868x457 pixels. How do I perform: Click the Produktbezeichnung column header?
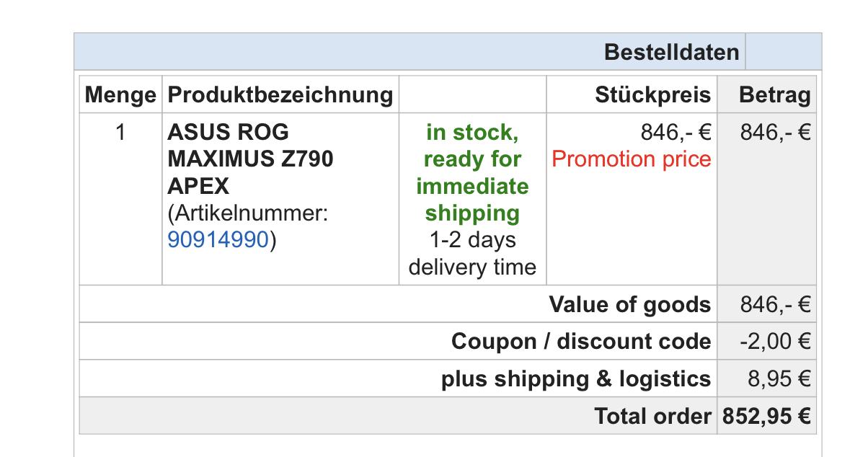coord(280,95)
